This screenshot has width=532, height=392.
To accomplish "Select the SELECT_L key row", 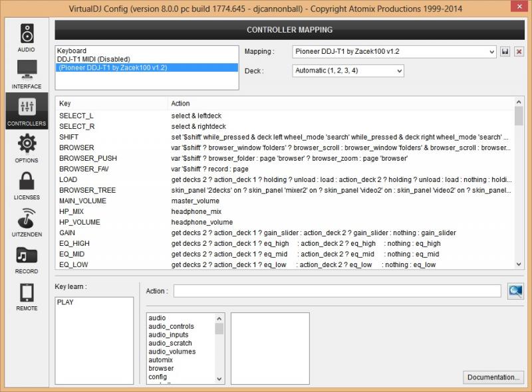I will [x=285, y=116].
